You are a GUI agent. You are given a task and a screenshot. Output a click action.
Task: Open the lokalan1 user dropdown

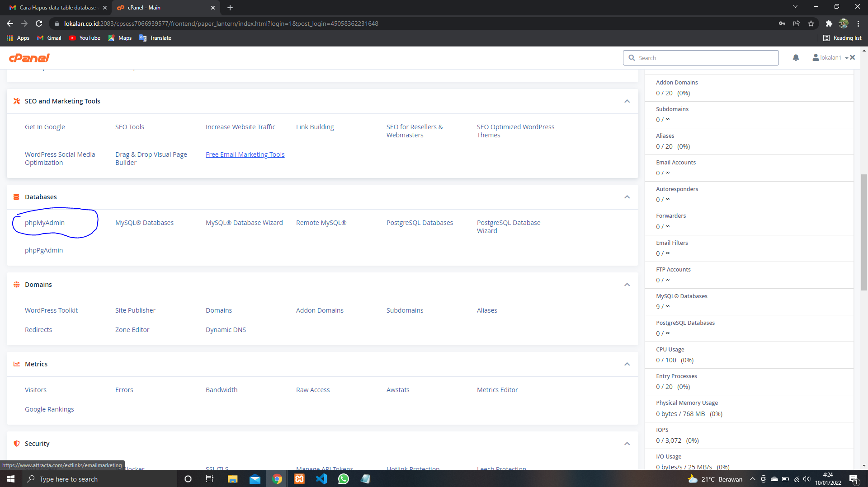tap(830, 58)
